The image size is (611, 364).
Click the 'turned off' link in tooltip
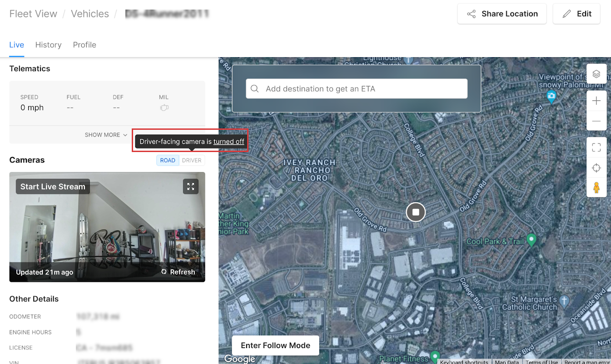point(229,142)
